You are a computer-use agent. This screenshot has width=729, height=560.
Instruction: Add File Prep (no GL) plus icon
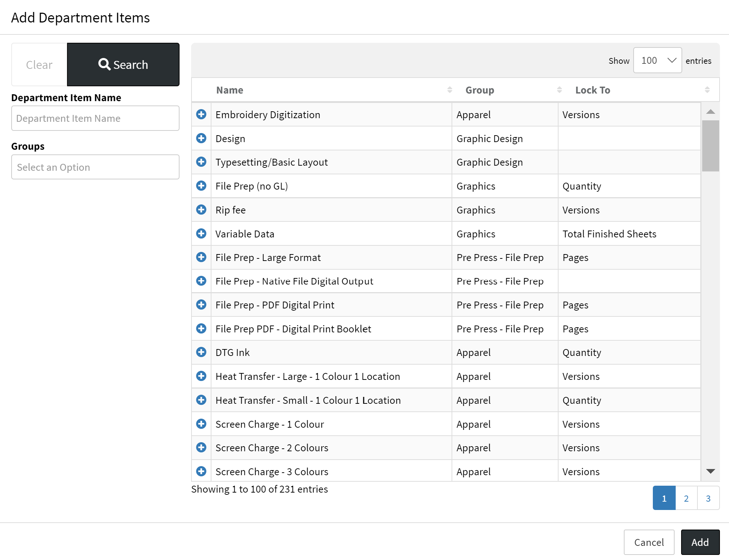tap(201, 186)
